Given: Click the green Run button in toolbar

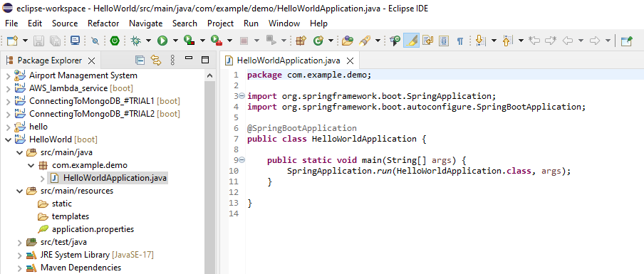Looking at the screenshot, I should pos(162,40).
